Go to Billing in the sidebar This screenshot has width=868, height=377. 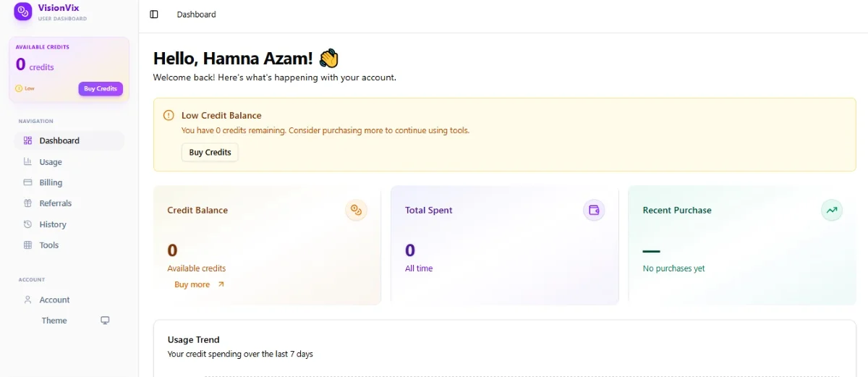click(x=51, y=183)
